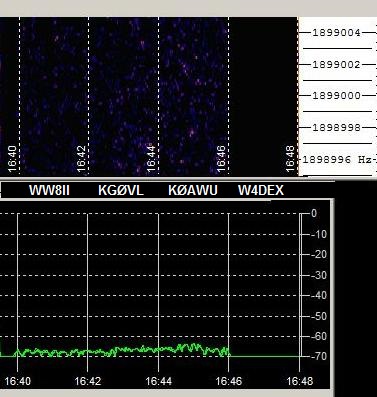Image resolution: width=377 pixels, height=397 pixels.
Task: Click the 16:40 waterfall time marker
Action: [12, 159]
